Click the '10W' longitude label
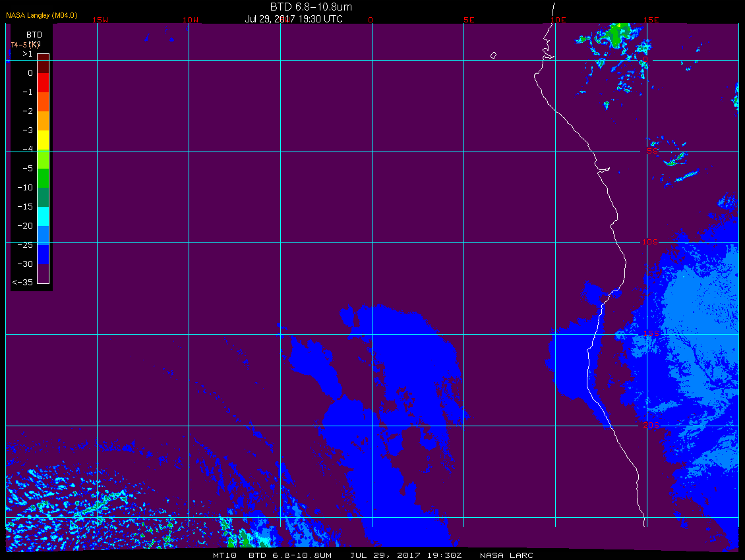Screen dimensions: 745x560 click(191, 20)
